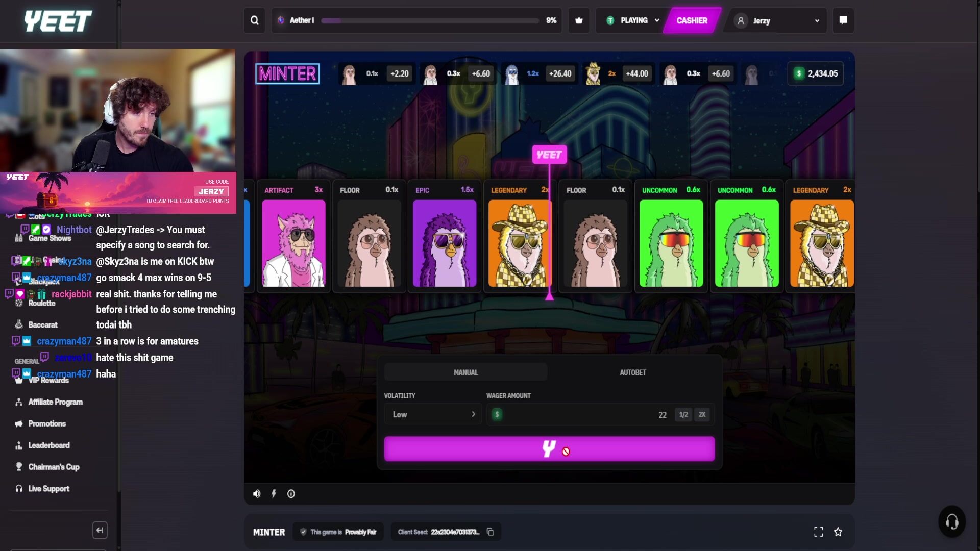Image resolution: width=980 pixels, height=551 pixels.
Task: Click the user avatar icon beside Jerzy
Action: pyautogui.click(x=741, y=20)
